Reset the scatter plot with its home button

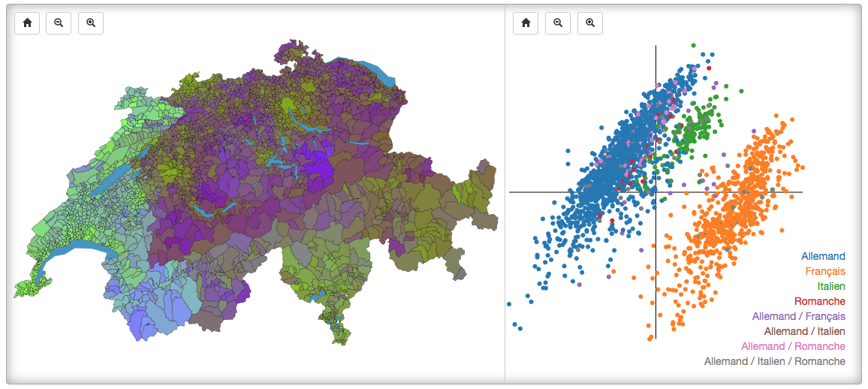526,23
